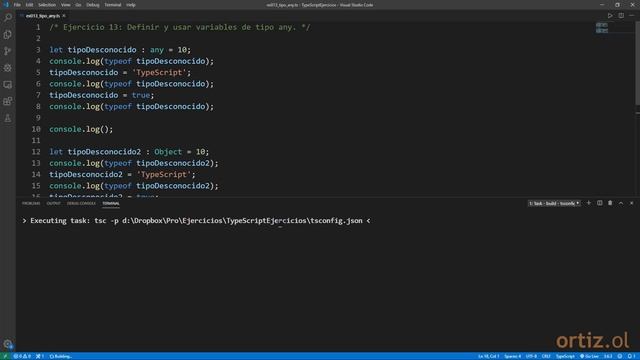The width and height of the screenshot is (640, 360).
Task: Open the File menu
Action: [17, 5]
